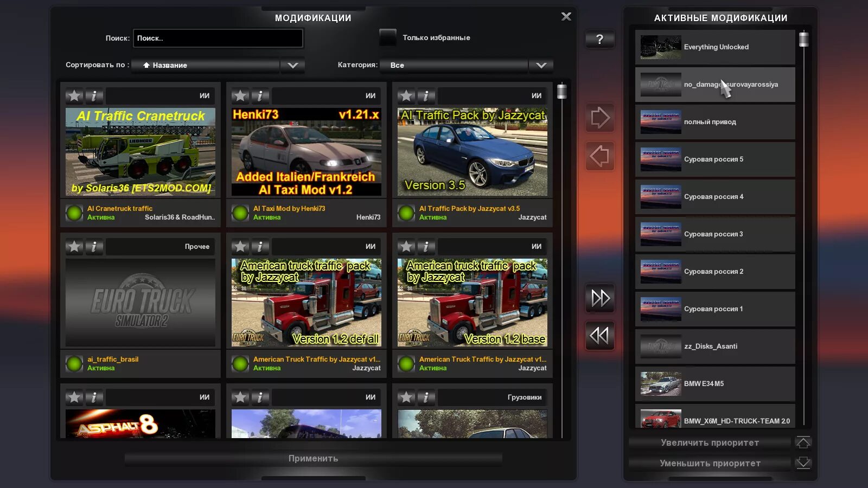Toggle active status of American Truck Traffic base card
This screenshot has height=488, width=868.
tap(406, 364)
